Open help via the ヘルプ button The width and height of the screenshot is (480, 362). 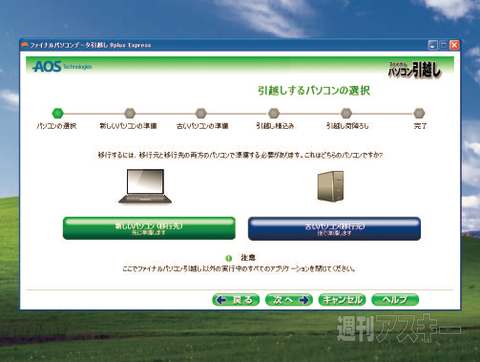tap(395, 300)
